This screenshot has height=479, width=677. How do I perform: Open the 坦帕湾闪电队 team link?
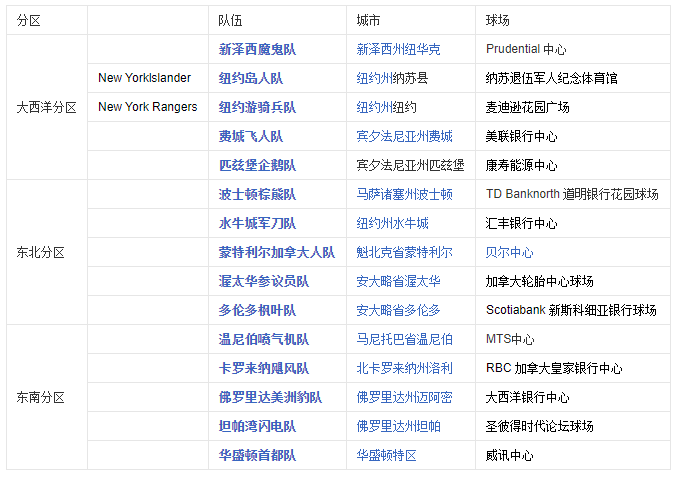coord(257,426)
